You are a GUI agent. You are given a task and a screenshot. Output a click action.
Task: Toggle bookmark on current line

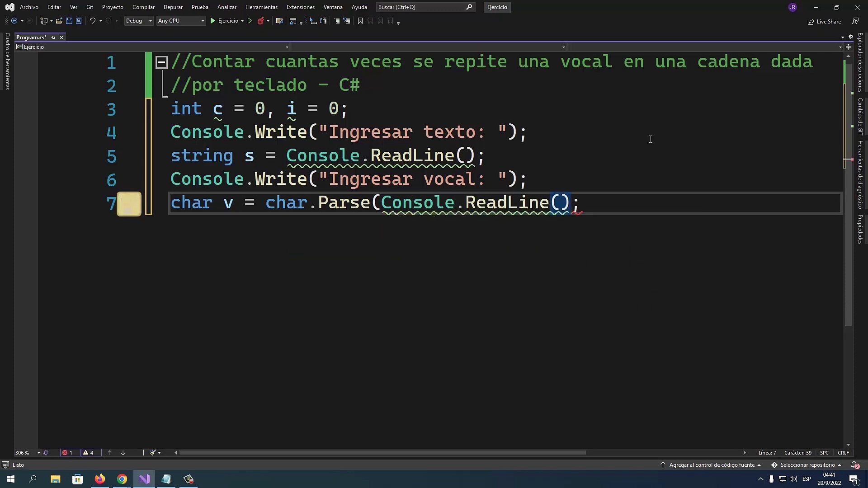360,21
